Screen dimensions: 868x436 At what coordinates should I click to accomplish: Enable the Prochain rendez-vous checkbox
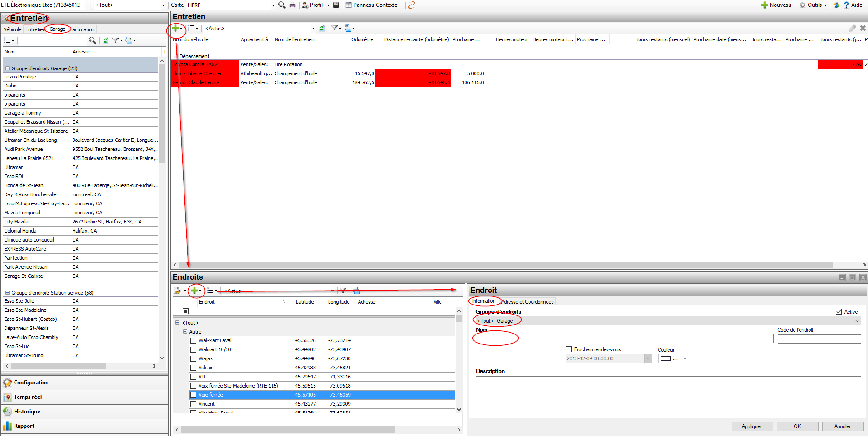[568, 349]
